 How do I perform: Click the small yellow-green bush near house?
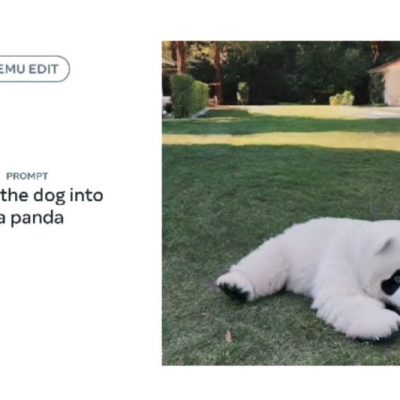[342, 98]
